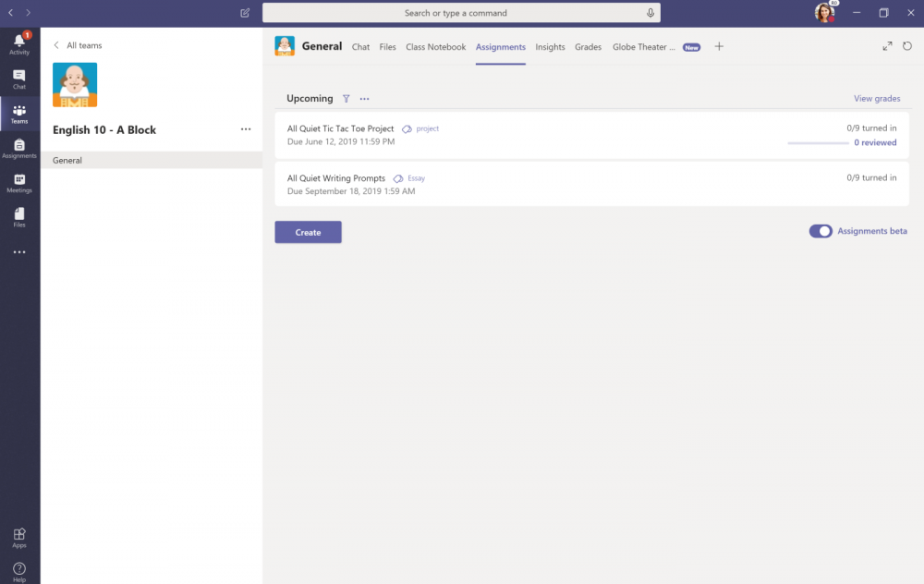This screenshot has width=924, height=584.
Task: Open the View grades link
Action: point(877,98)
